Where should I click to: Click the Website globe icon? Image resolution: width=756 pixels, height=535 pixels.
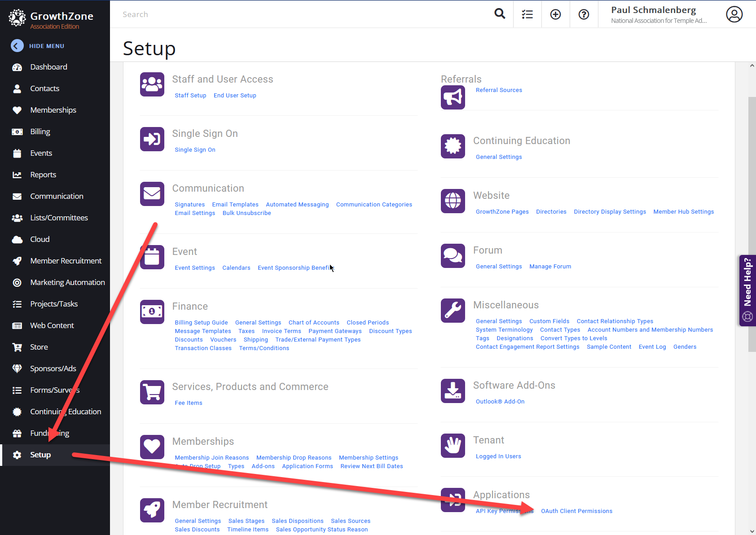(x=453, y=201)
